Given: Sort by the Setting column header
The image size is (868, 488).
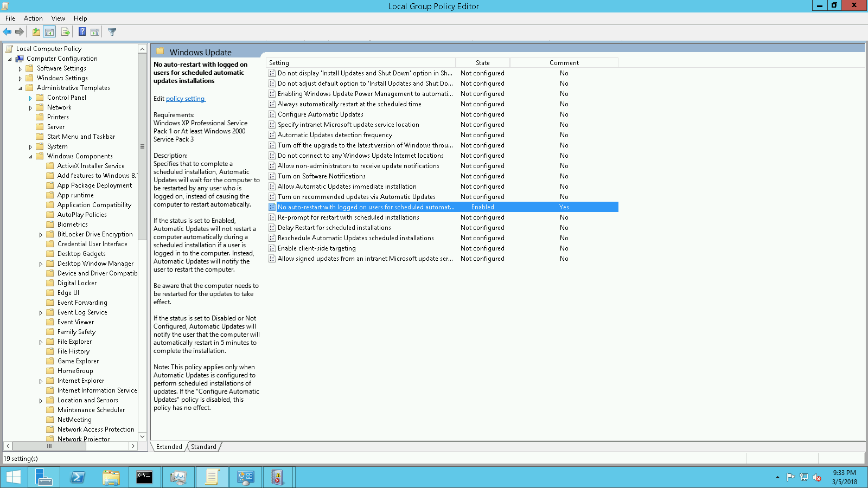Looking at the screenshot, I should pyautogui.click(x=361, y=63).
